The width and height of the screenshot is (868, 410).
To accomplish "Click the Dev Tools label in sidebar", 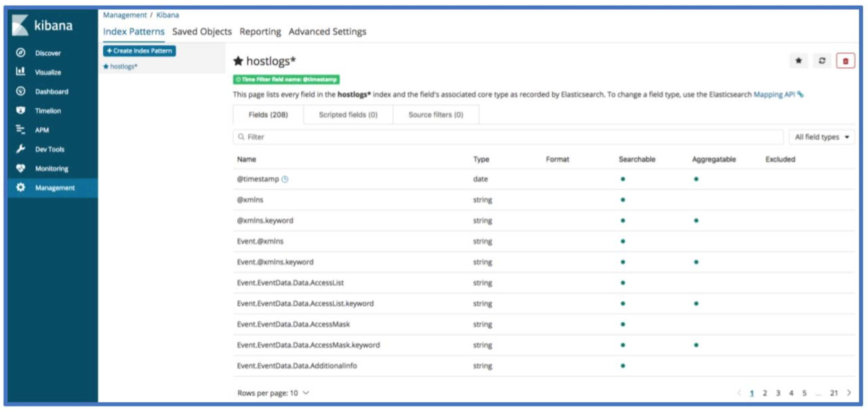I will (x=50, y=149).
